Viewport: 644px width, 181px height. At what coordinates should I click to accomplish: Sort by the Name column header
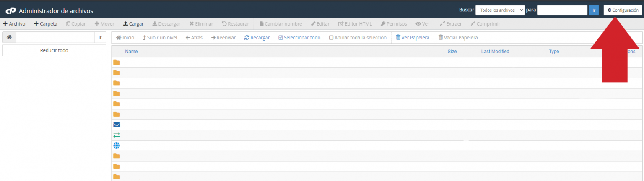click(x=131, y=52)
